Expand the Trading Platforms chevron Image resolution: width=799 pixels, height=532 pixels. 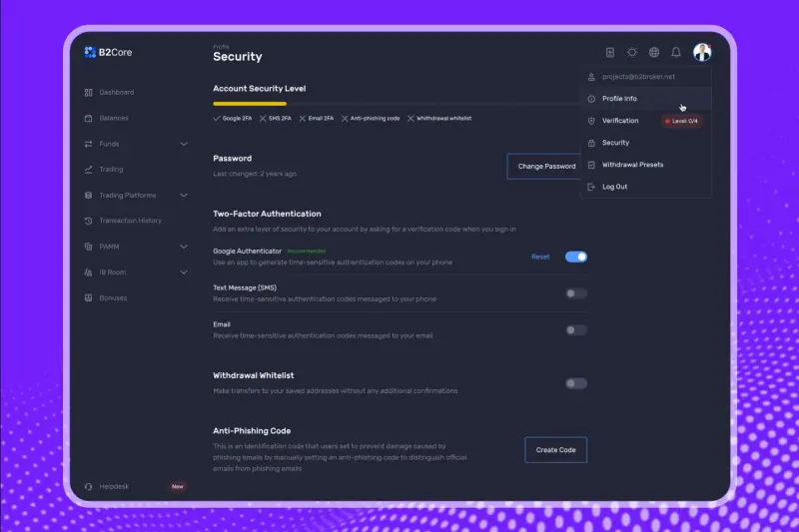pos(183,196)
